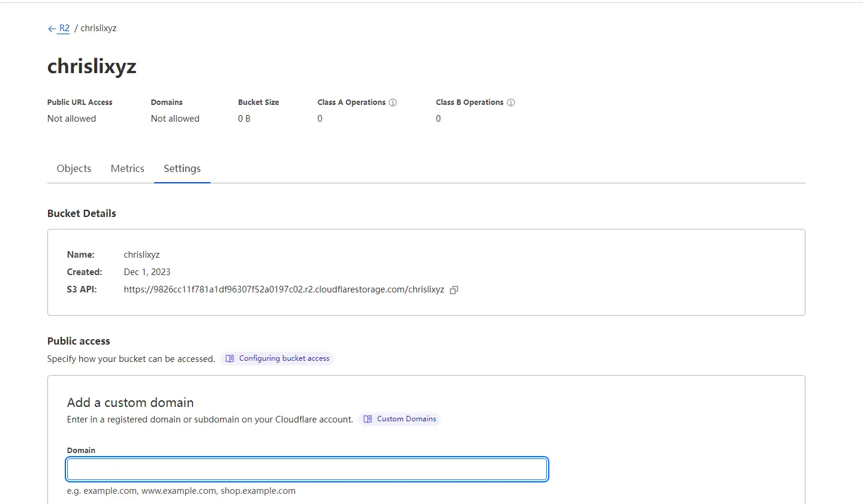Click the page scrollbar on the right edge

click(x=860, y=252)
